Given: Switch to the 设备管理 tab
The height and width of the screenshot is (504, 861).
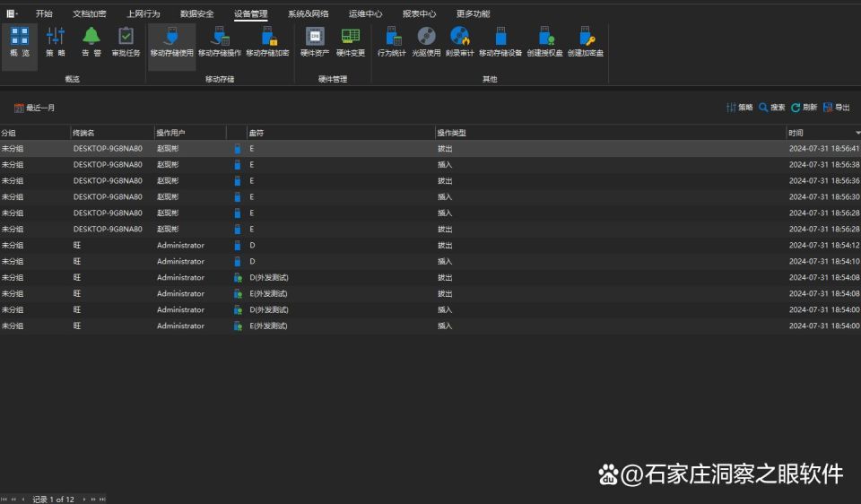Looking at the screenshot, I should point(251,13).
